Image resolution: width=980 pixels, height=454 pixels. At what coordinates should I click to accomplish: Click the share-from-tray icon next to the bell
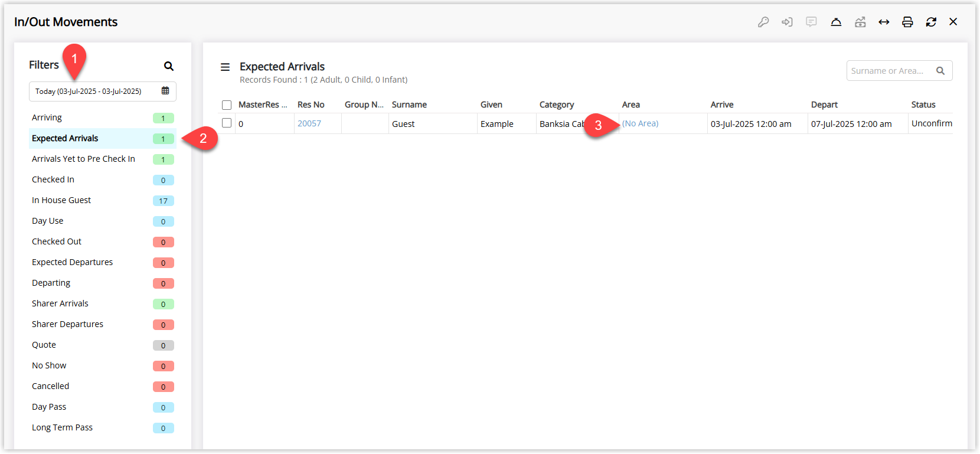point(860,22)
